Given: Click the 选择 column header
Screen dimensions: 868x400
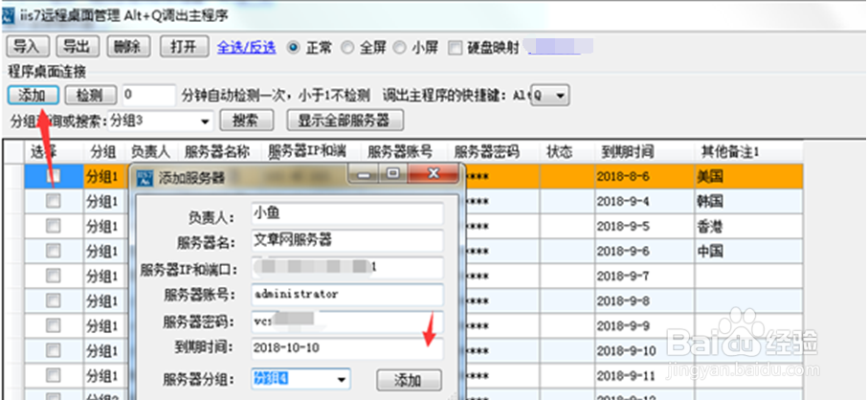Looking at the screenshot, I should point(54,151).
